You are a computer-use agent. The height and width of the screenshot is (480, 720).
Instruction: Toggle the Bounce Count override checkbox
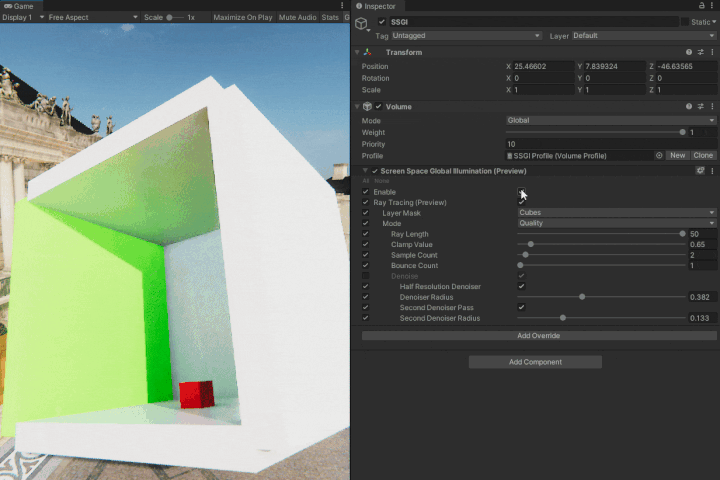(x=366, y=265)
